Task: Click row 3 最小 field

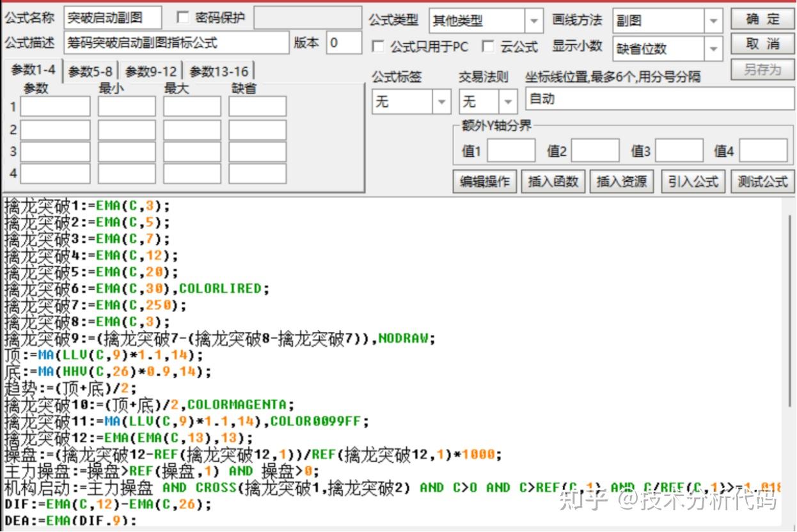Action: (x=127, y=152)
